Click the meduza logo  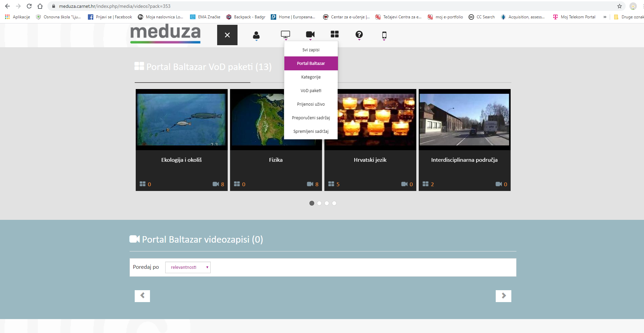(165, 34)
